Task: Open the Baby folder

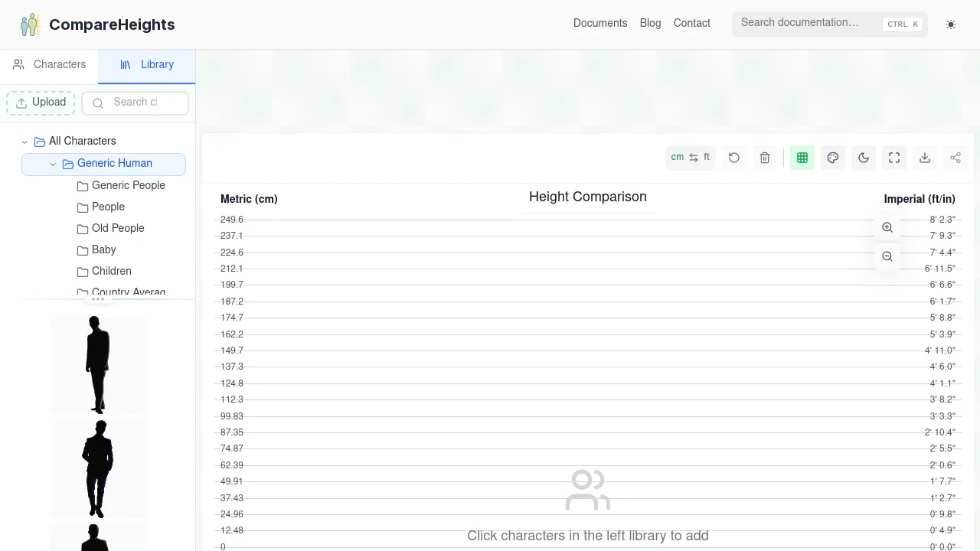Action: click(96, 249)
